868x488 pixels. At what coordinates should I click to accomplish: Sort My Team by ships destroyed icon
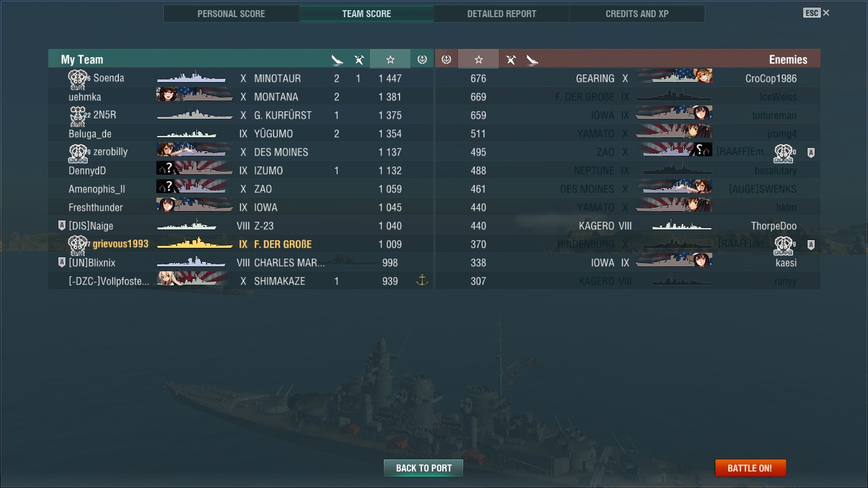point(337,60)
